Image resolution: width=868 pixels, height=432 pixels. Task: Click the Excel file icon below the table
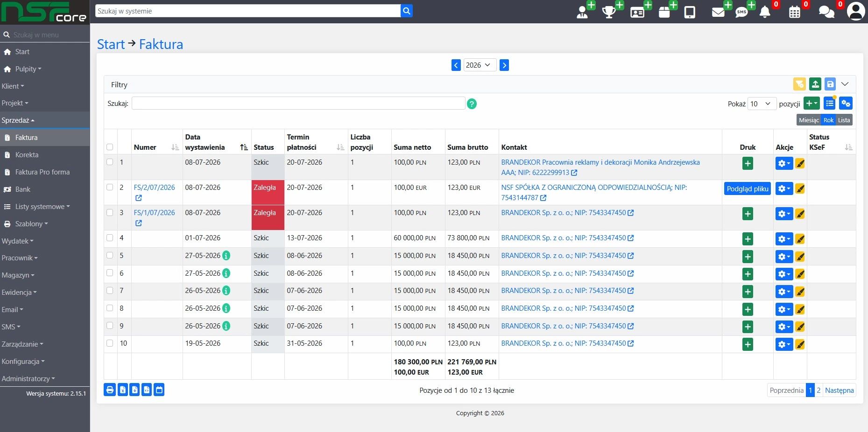[122, 390]
